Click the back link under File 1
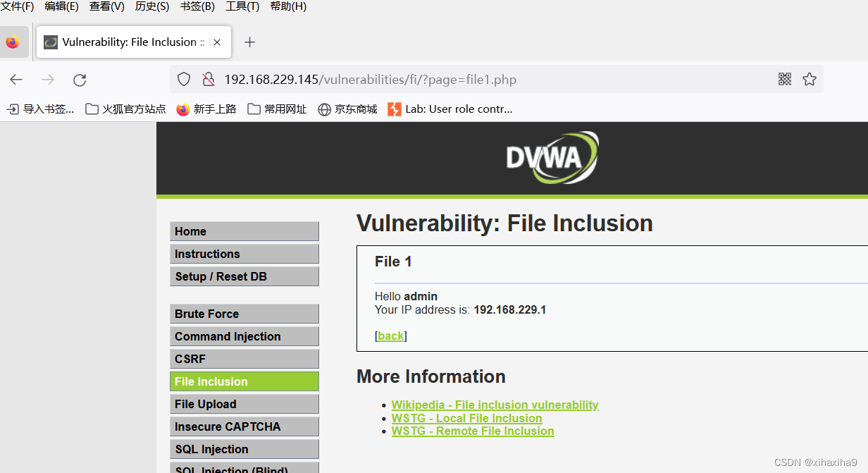Image resolution: width=868 pixels, height=473 pixels. pyautogui.click(x=391, y=336)
